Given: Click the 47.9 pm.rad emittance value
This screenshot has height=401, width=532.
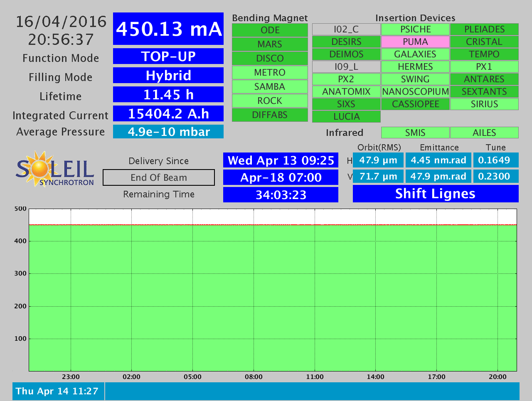Looking at the screenshot, I should (x=438, y=176).
